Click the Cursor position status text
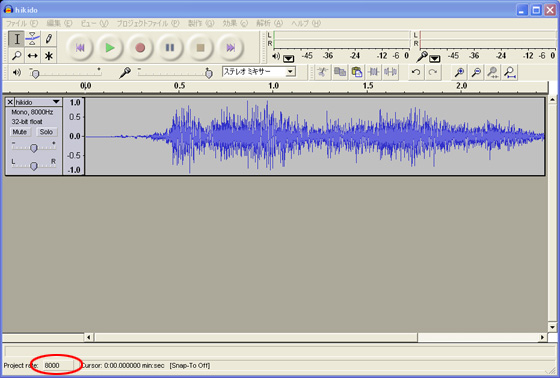This screenshot has height=378, width=560. [123, 365]
